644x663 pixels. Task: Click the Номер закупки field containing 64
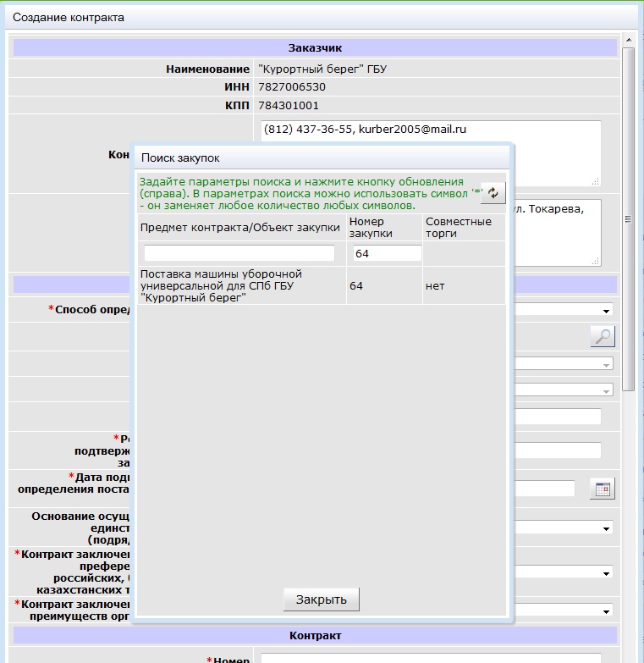tap(387, 253)
